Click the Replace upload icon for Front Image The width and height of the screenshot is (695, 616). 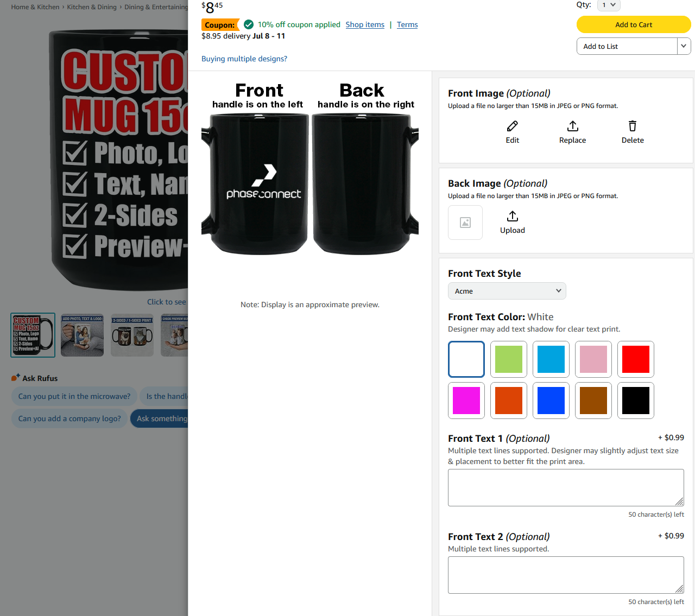click(572, 126)
